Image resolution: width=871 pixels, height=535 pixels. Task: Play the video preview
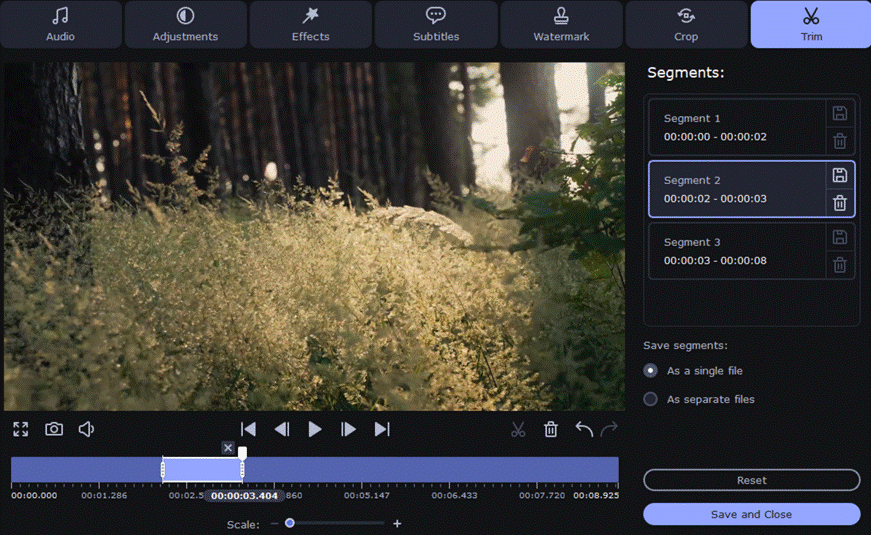(315, 429)
